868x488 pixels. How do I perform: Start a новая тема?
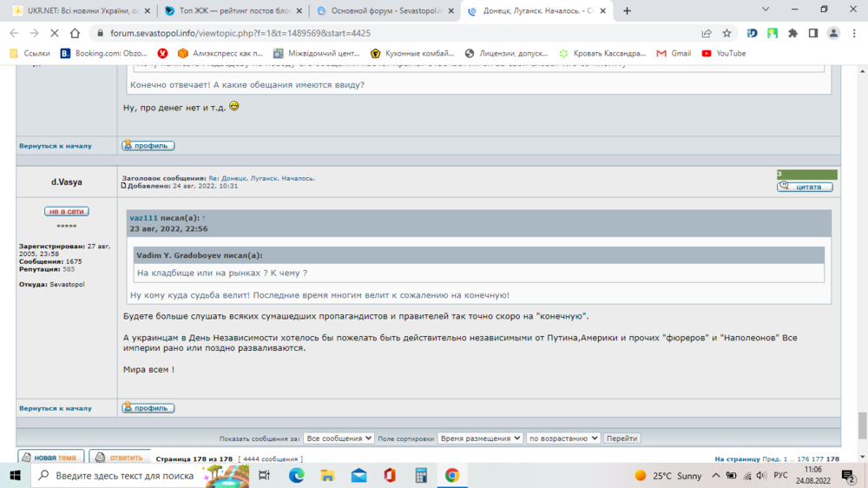tap(51, 457)
